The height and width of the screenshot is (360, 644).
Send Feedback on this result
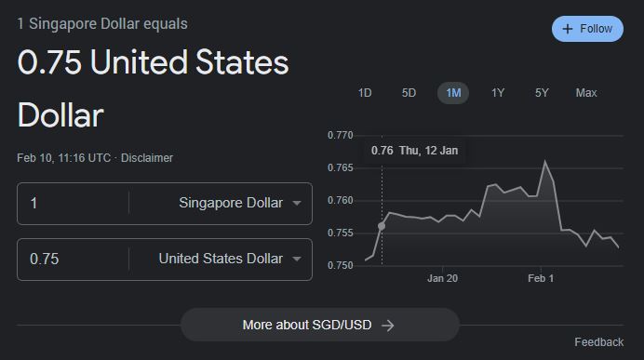coord(598,342)
